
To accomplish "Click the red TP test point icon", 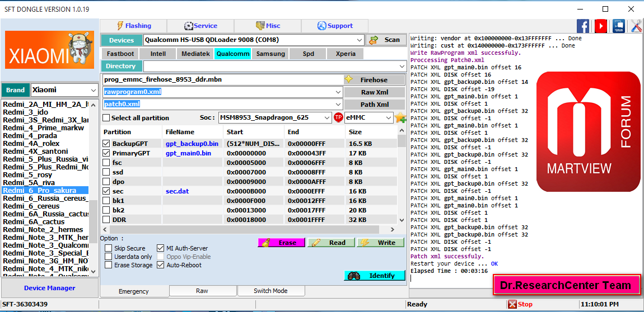I will [338, 117].
